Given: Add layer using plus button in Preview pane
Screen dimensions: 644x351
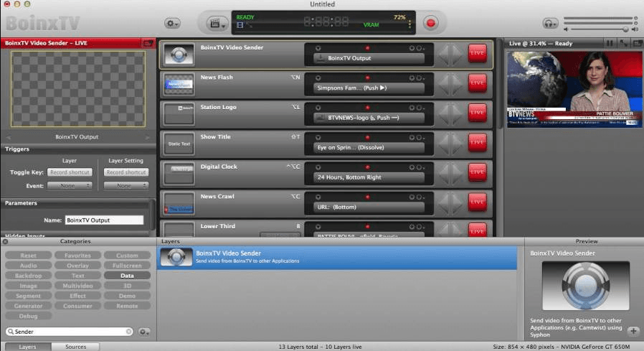Looking at the screenshot, I should [633, 331].
